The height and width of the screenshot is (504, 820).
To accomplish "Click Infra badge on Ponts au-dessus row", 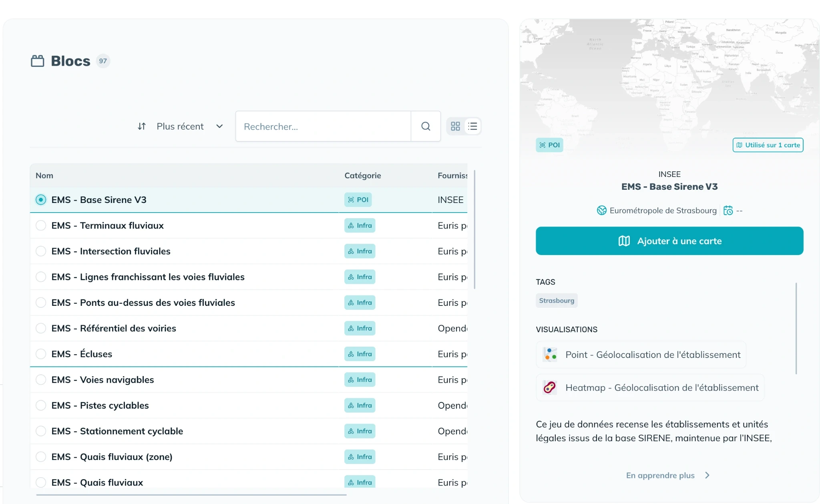I will pyautogui.click(x=360, y=303).
